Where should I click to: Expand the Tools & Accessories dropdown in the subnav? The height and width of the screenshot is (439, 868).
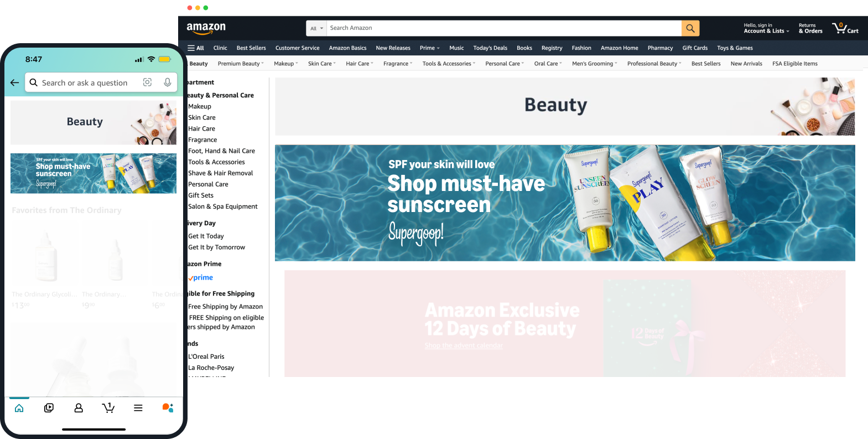pyautogui.click(x=449, y=64)
